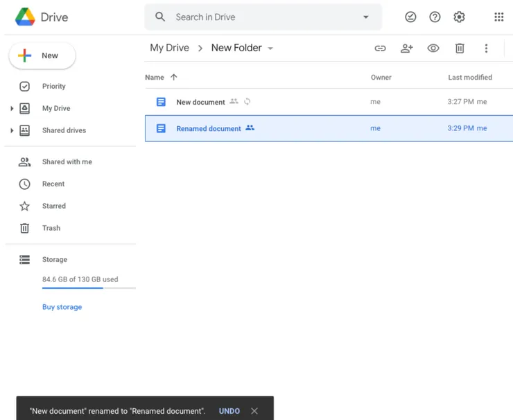
Task: Open the Google apps grid
Action: [x=498, y=17]
